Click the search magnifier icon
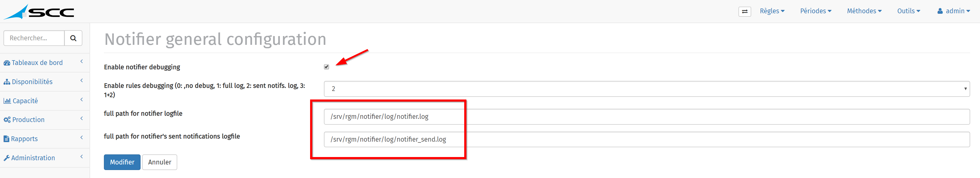The image size is (980, 178). tap(73, 38)
